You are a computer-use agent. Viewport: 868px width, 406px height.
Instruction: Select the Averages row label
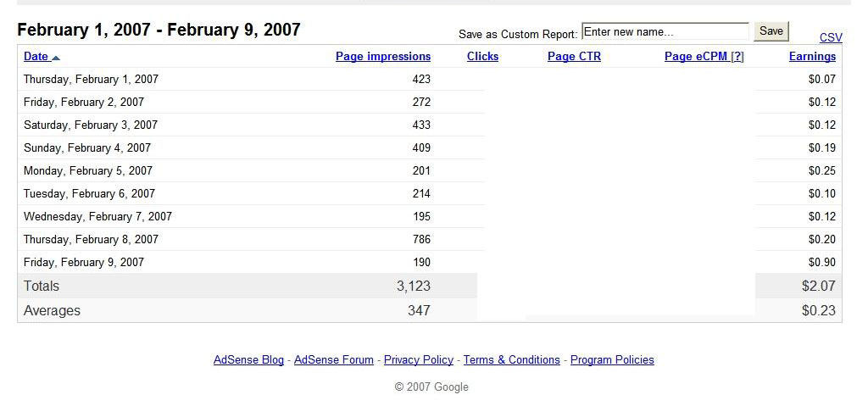click(52, 311)
